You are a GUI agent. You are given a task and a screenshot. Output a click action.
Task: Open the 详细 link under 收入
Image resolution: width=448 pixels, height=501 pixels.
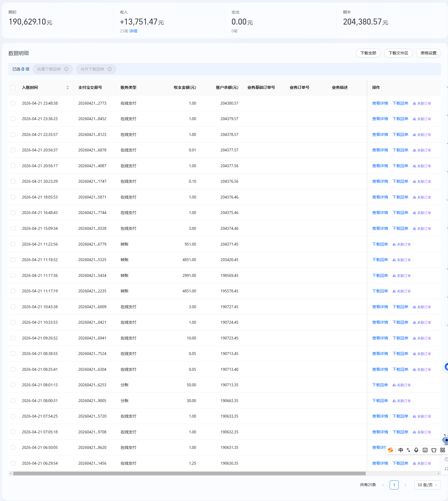133,31
